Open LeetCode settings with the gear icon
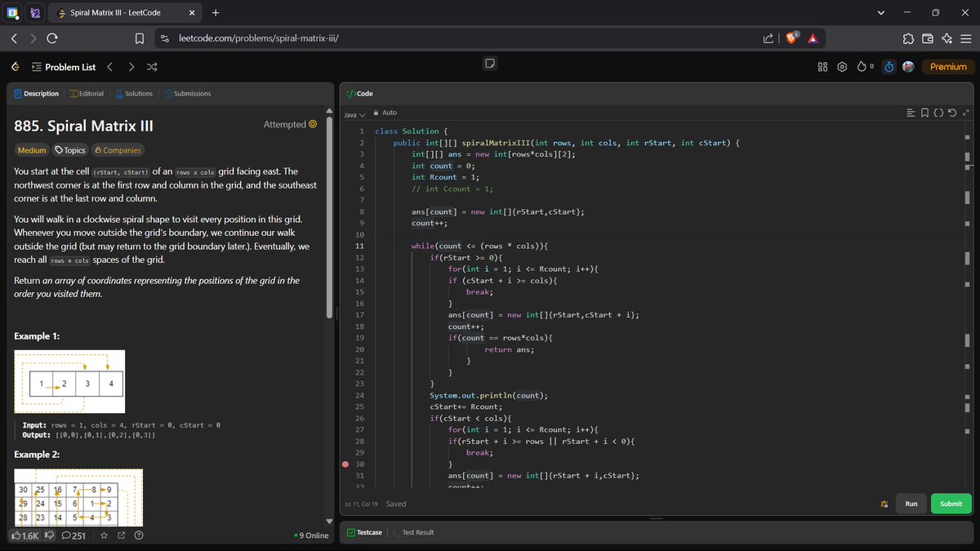The width and height of the screenshot is (980, 551). click(842, 67)
